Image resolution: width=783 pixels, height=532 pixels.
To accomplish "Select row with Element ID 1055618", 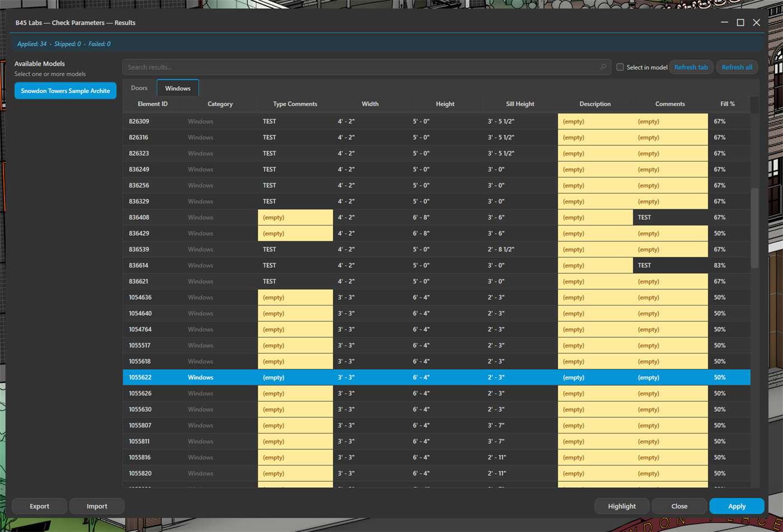I will (437, 361).
